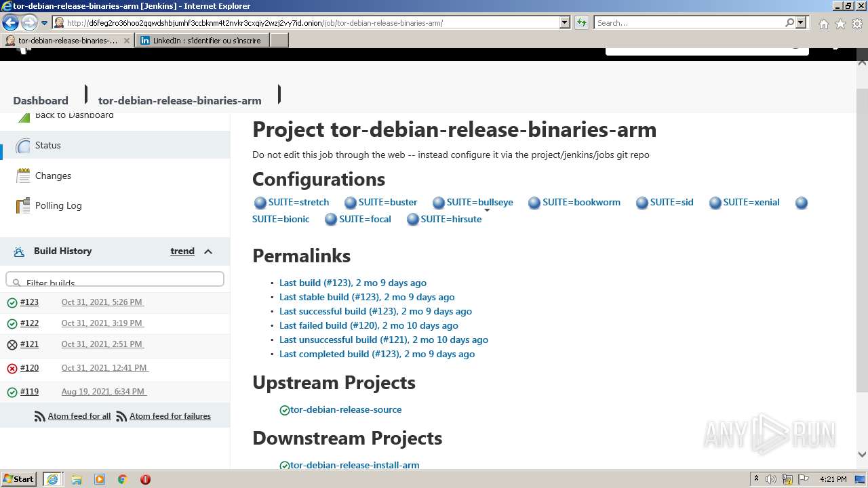Viewport: 868px width, 488px height.
Task: Click the Changes notepad icon
Action: [x=23, y=176]
